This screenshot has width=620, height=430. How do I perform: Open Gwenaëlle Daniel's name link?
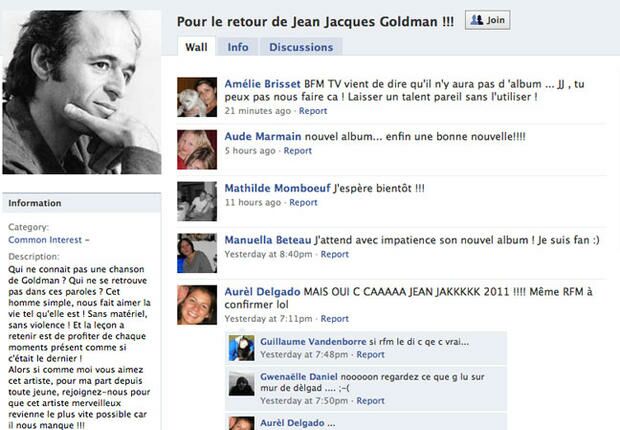299,377
